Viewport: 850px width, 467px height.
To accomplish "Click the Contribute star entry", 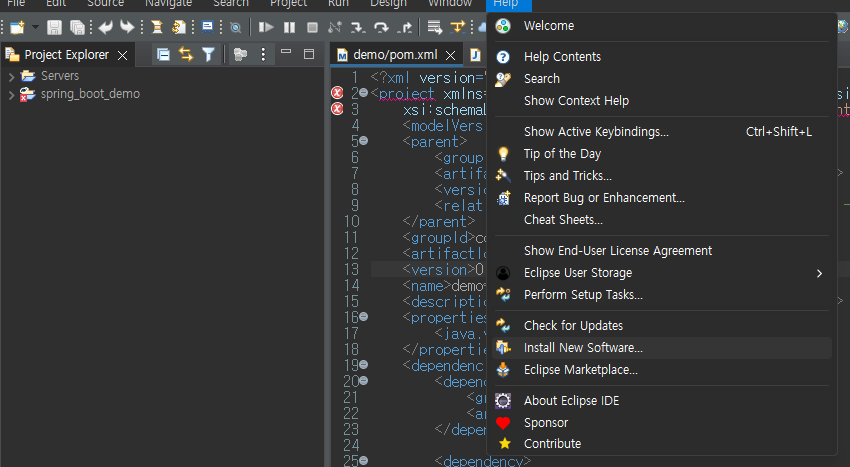I will 662,443.
